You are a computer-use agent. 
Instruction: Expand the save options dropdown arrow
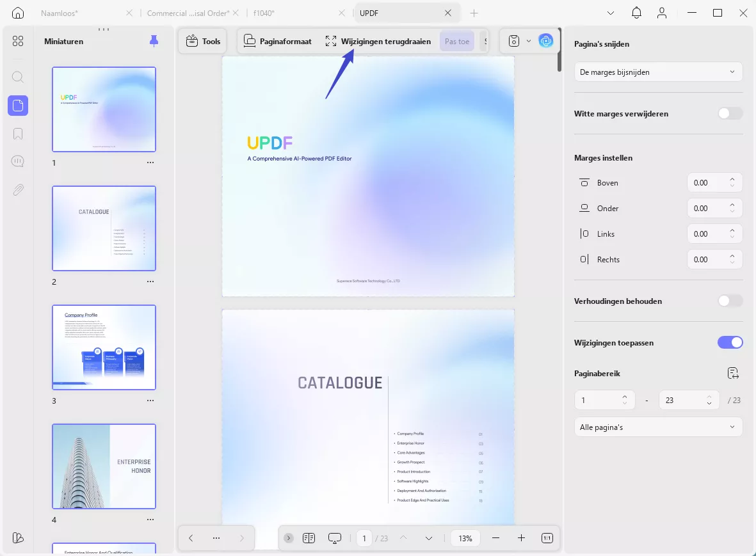(528, 41)
